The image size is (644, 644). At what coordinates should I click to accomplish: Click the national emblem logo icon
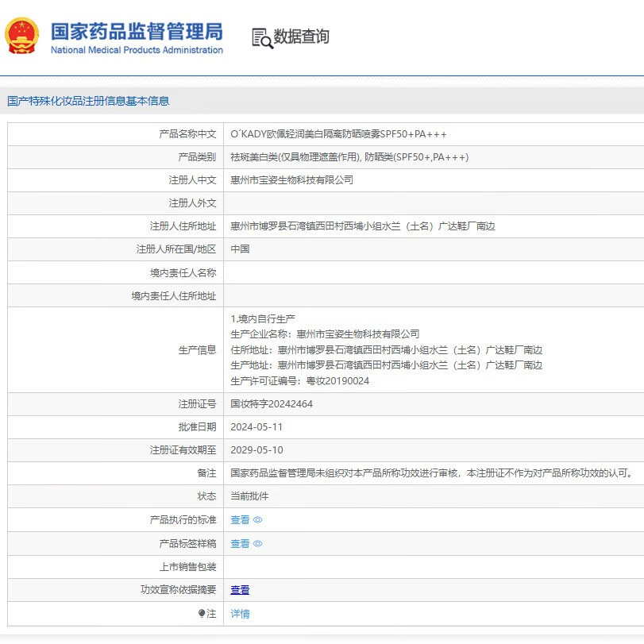tap(21, 35)
